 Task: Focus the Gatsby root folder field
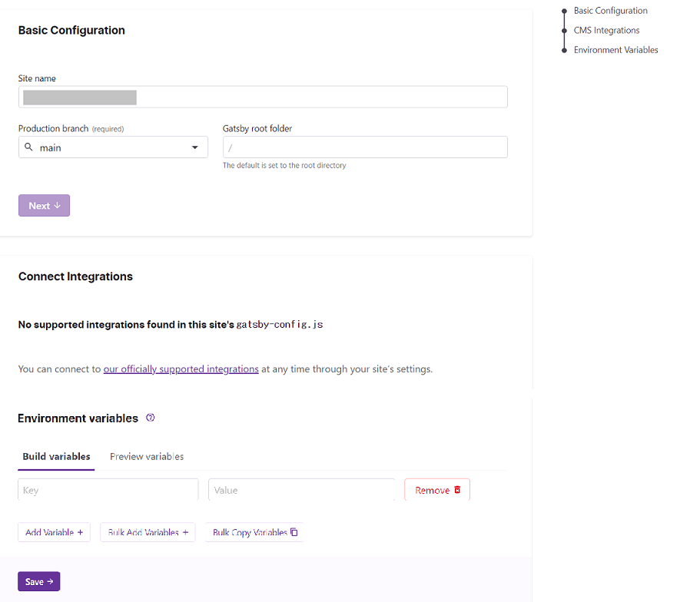[365, 147]
